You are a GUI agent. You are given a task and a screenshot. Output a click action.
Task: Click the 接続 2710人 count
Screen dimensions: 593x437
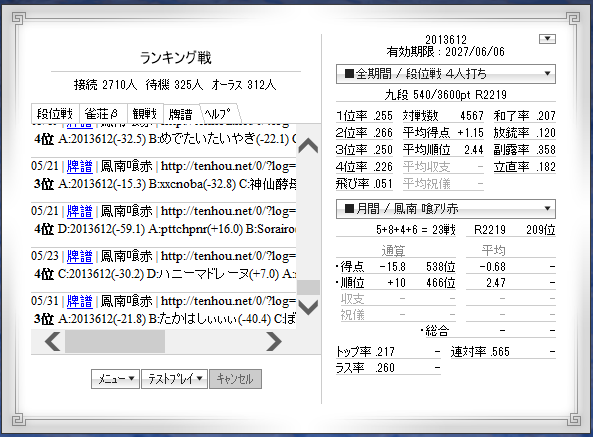[106, 85]
